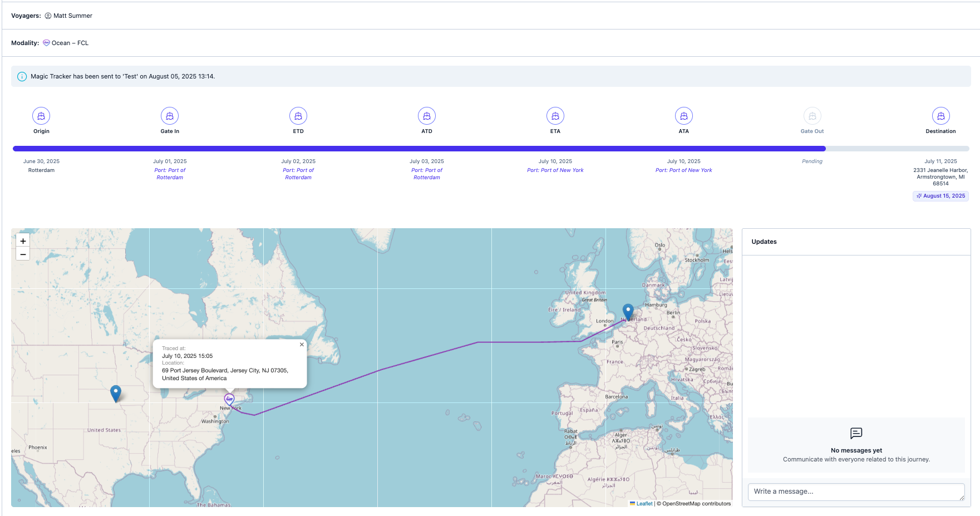
Task: Click the blue destination pin in United States
Action: click(x=116, y=394)
